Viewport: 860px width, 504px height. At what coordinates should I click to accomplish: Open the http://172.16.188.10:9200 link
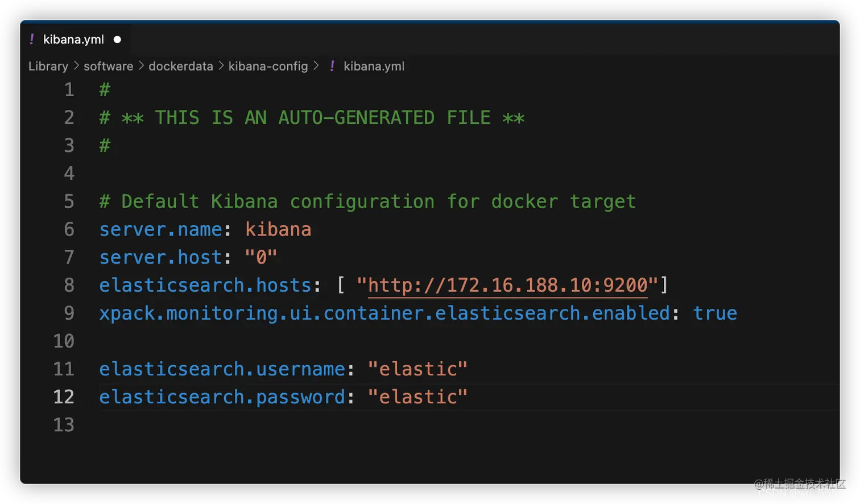click(507, 285)
